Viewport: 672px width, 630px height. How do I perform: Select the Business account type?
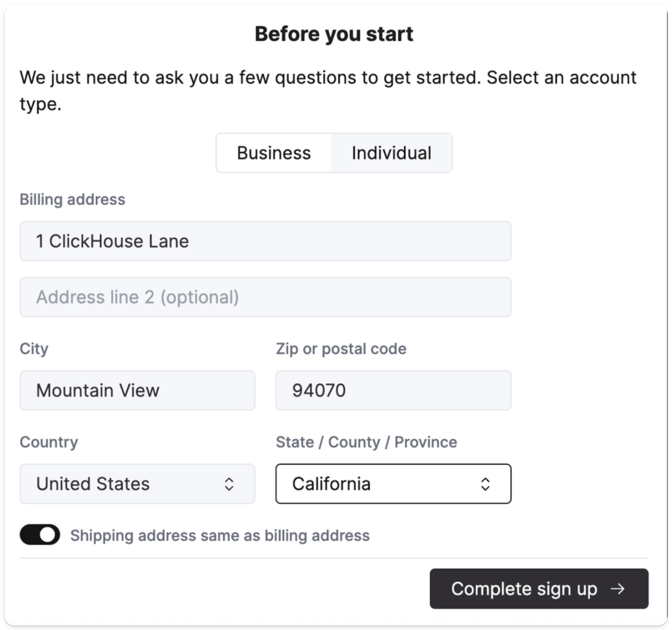[274, 153]
